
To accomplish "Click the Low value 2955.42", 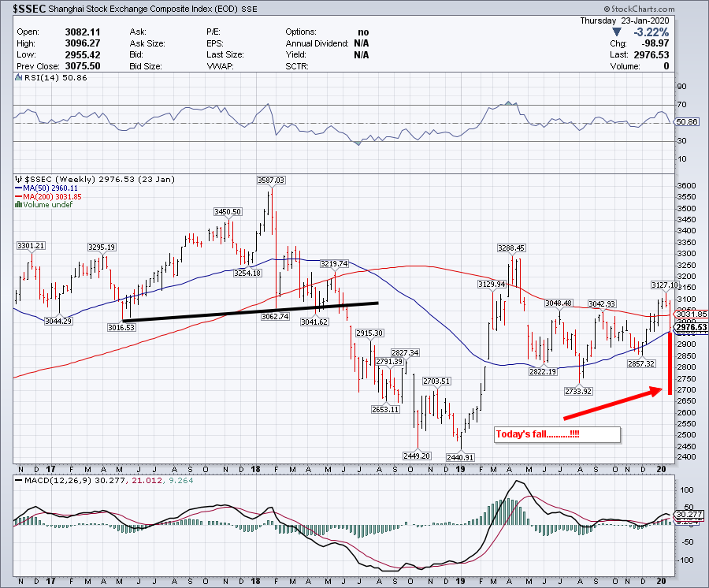I will pos(83,54).
